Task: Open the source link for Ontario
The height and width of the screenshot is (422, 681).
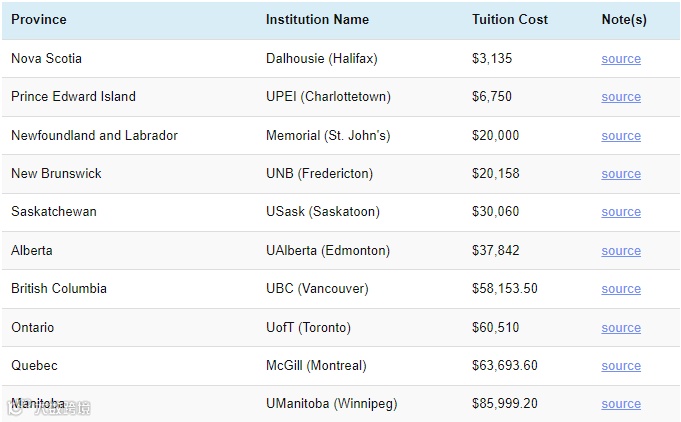Action: point(621,328)
